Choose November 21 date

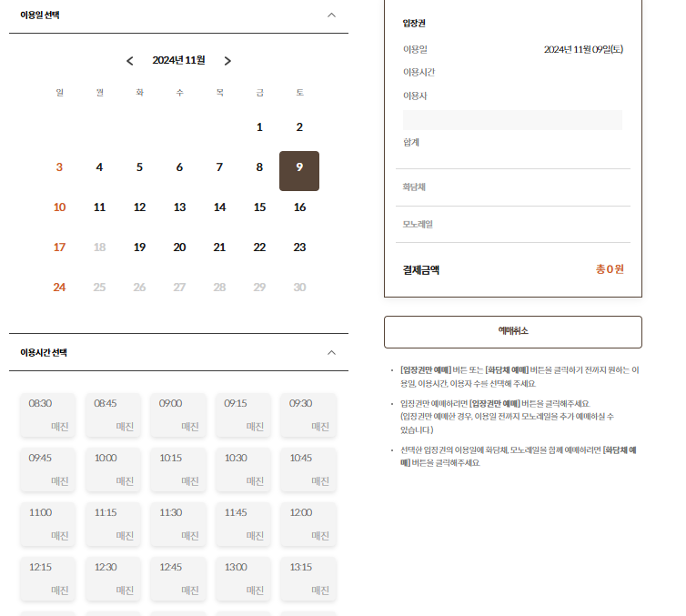click(219, 247)
